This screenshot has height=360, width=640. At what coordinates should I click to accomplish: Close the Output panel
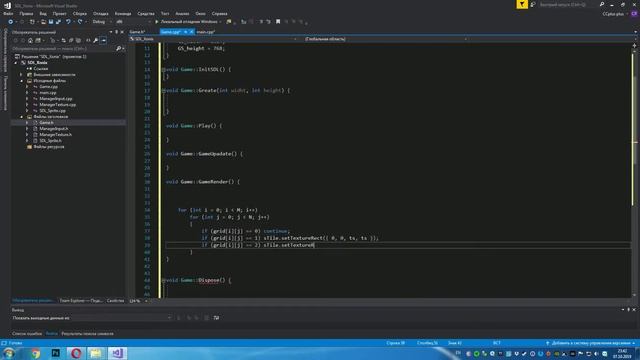[634, 310]
